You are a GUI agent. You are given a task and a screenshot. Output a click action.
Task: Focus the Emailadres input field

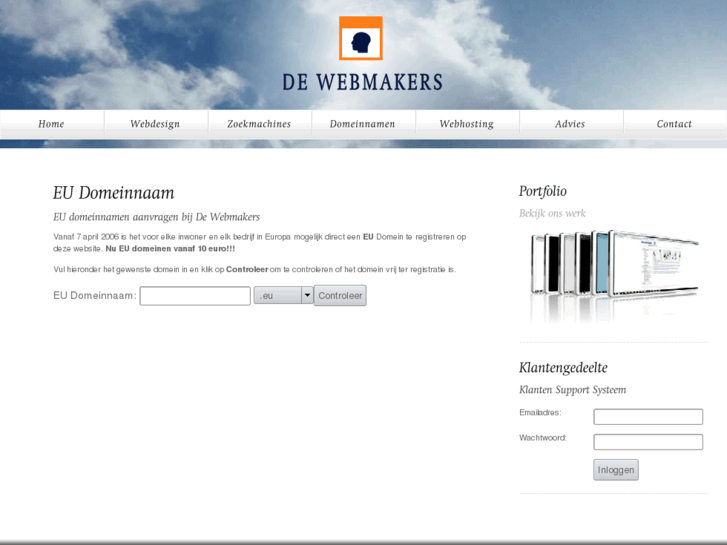pos(648,417)
